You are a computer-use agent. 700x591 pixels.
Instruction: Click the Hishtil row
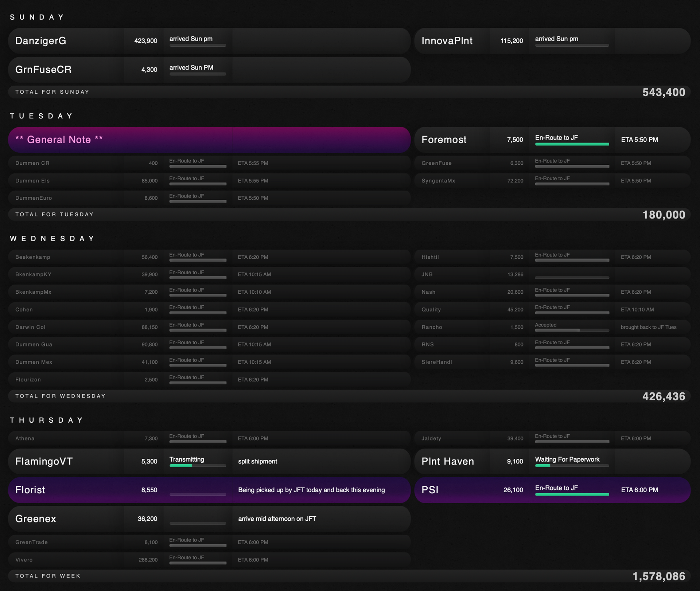coord(552,257)
